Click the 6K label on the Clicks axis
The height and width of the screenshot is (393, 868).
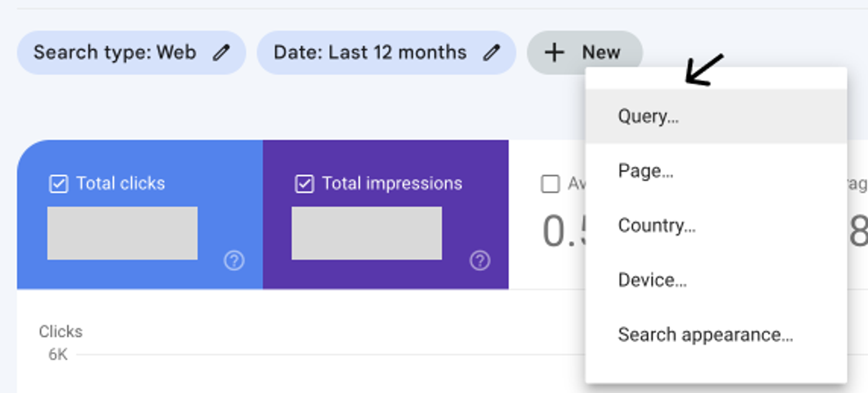59,355
